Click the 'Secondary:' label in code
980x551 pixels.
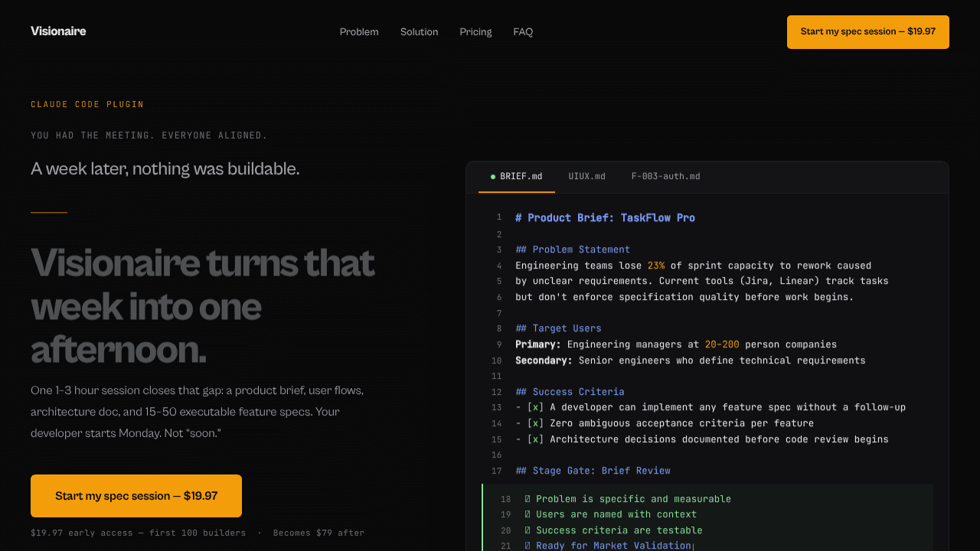pyautogui.click(x=544, y=360)
